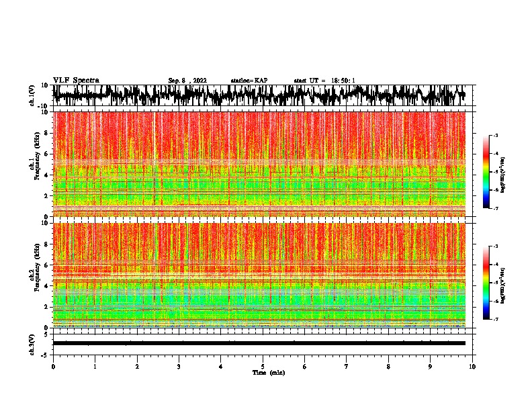Image resolution: width=532 pixels, height=411 pixels.
Task: Click the ch.2 spectrogram panel
Action: click(x=259, y=275)
